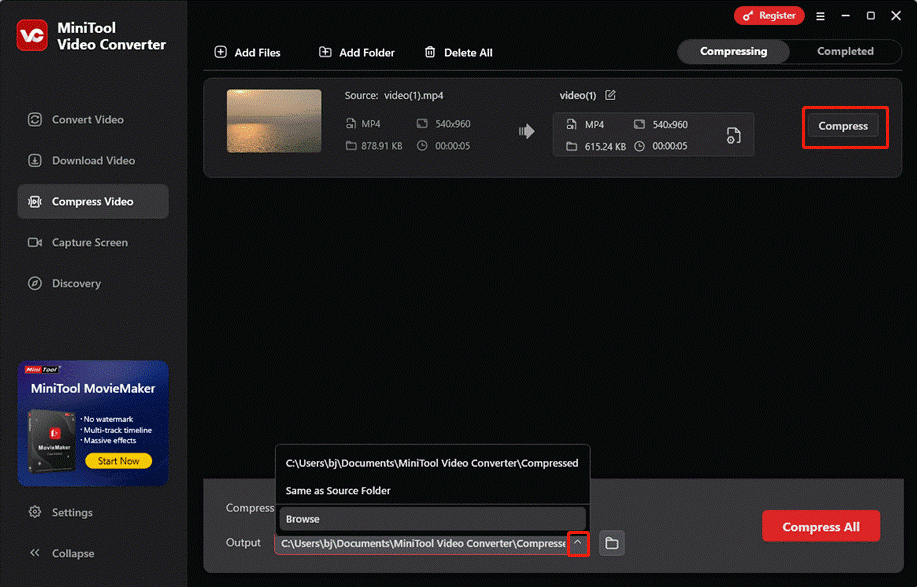
Task: Choose Same as Source Folder option
Action: click(x=338, y=491)
